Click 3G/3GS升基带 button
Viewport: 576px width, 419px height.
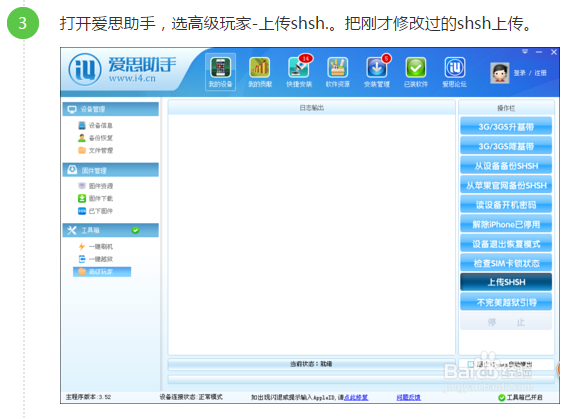506,127
